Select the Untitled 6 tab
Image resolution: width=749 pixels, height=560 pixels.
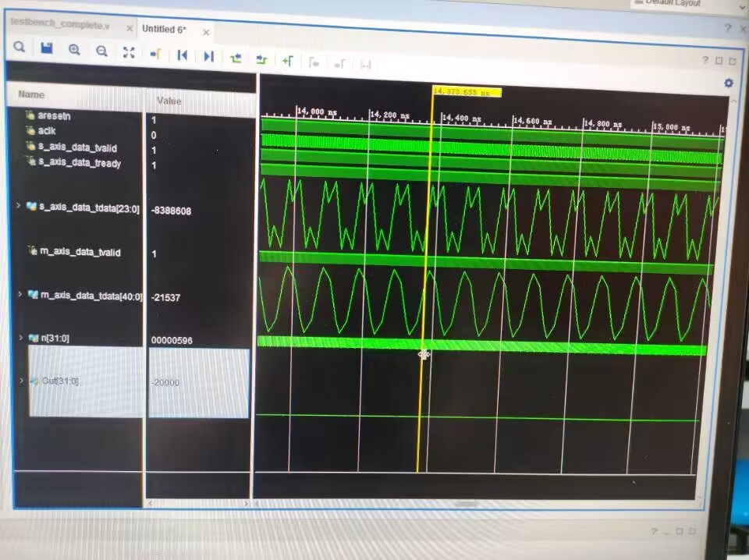(x=163, y=29)
